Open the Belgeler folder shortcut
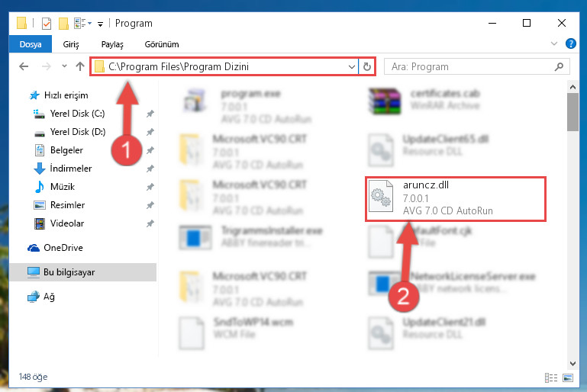The image size is (587, 392). pos(66,150)
